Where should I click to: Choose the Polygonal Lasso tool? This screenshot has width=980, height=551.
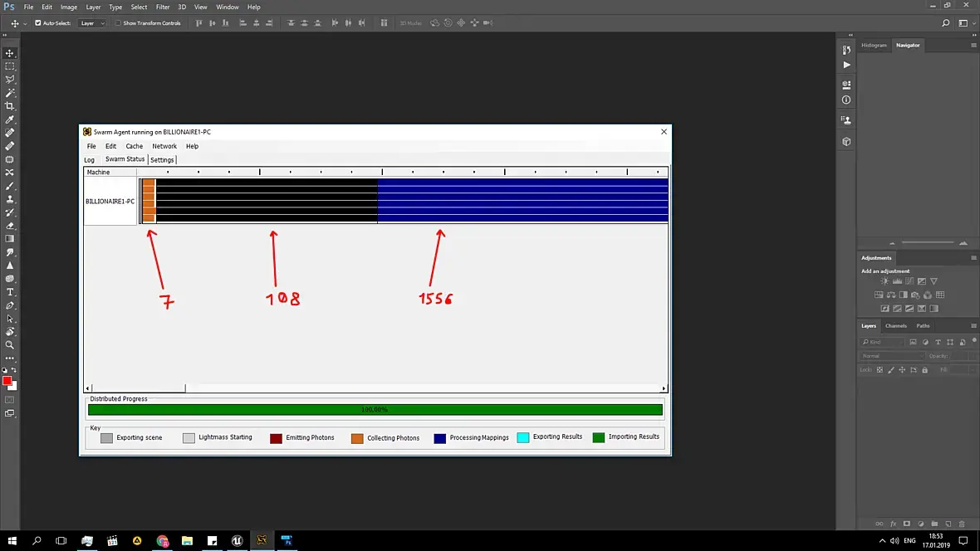coord(10,80)
